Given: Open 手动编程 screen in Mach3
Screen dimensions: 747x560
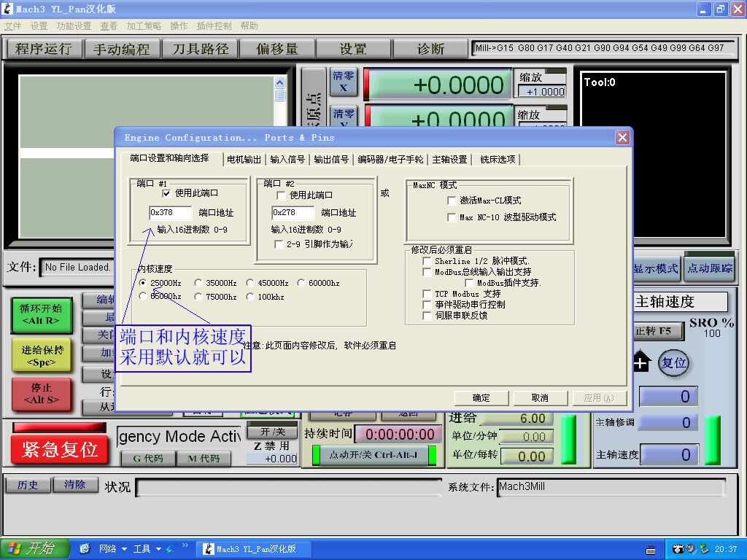Looking at the screenshot, I should click(x=122, y=49).
